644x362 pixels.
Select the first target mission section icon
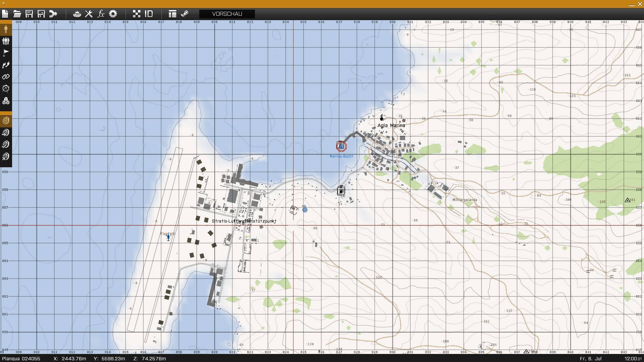pos(6,121)
